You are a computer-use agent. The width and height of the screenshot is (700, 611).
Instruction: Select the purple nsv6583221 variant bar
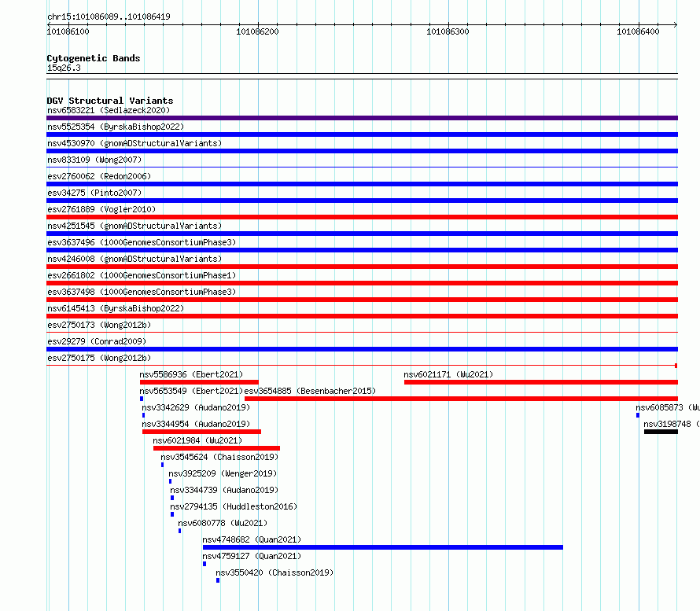[x=362, y=118]
